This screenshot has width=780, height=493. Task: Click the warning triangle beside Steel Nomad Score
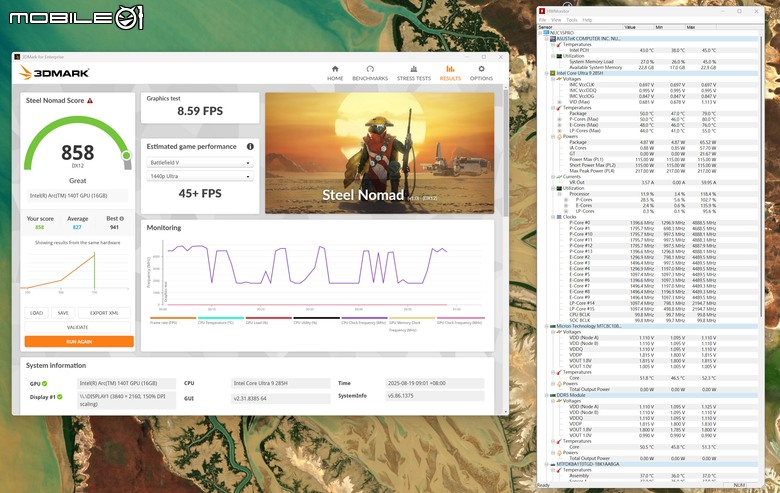pos(90,100)
